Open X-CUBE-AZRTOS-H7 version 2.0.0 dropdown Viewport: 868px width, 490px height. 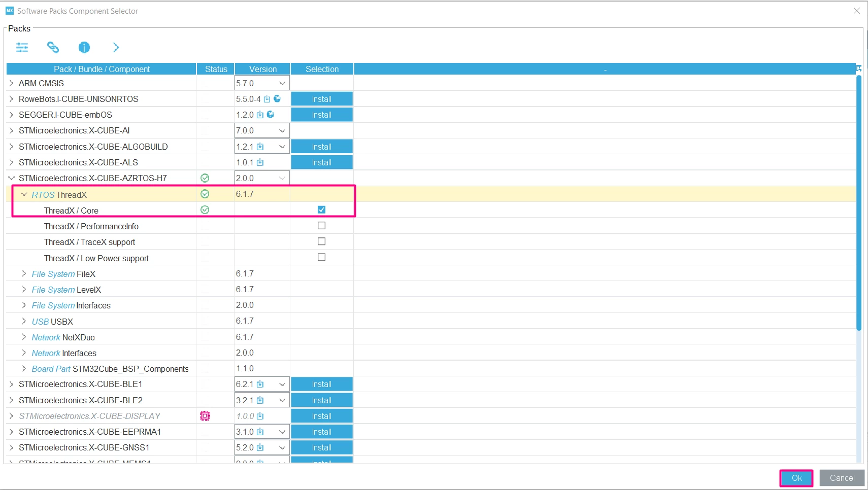pos(262,178)
